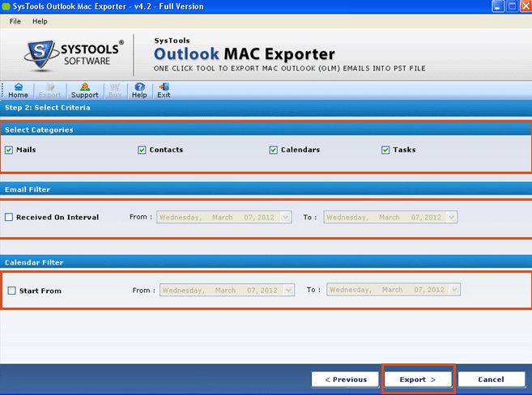Click the greyed Export toolbar icon
The height and width of the screenshot is (395, 532).
coord(50,91)
